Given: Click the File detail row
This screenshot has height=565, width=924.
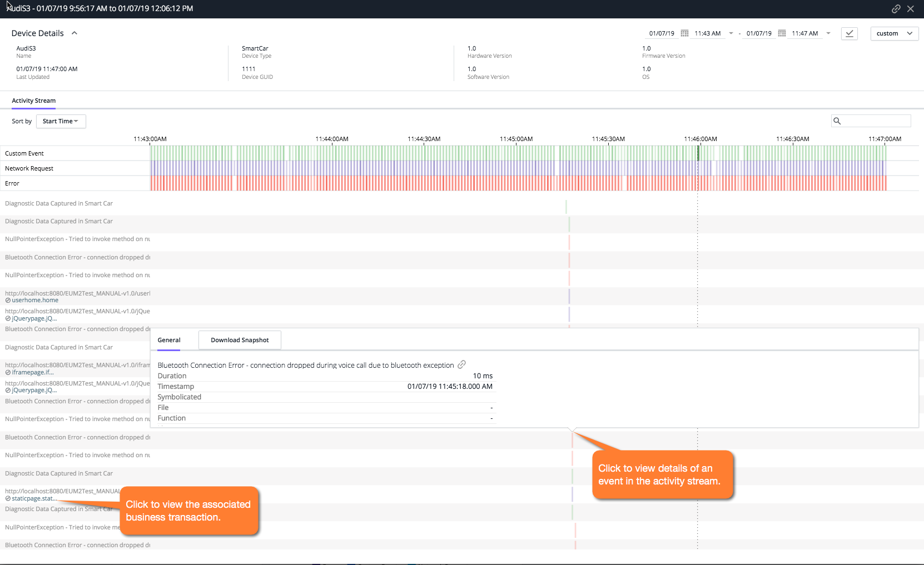Looking at the screenshot, I should (326, 408).
